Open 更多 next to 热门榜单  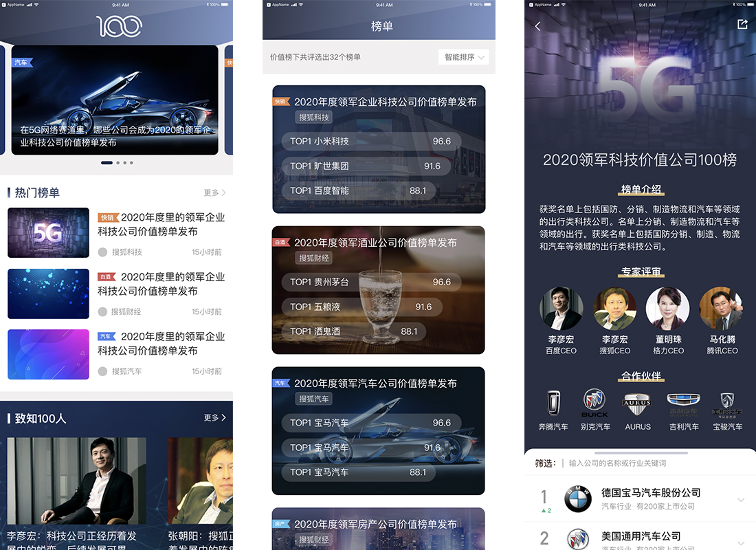click(x=214, y=192)
